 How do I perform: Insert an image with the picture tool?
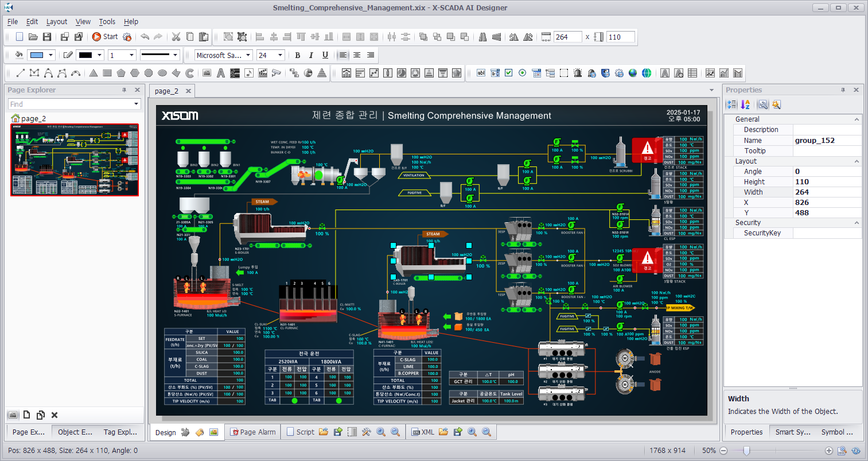(207, 73)
